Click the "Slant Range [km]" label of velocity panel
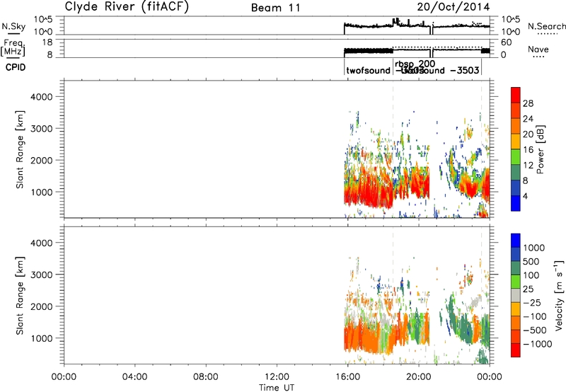This screenshot has height=392, width=566. pyautogui.click(x=20, y=296)
